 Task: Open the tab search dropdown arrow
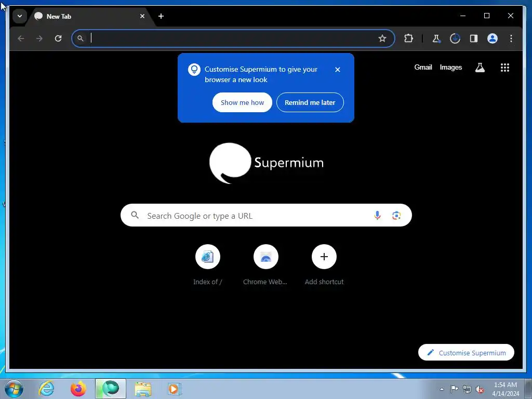pos(20,16)
